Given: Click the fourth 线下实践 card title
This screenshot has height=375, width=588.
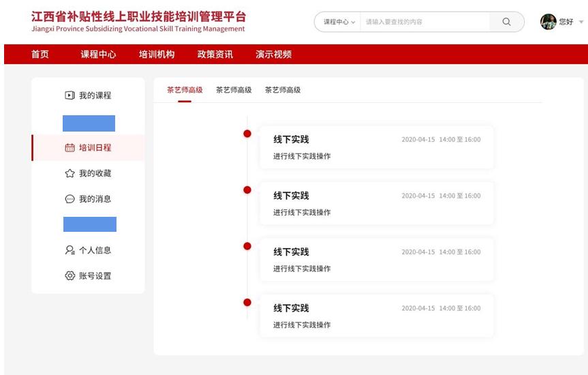Looking at the screenshot, I should click(291, 309).
